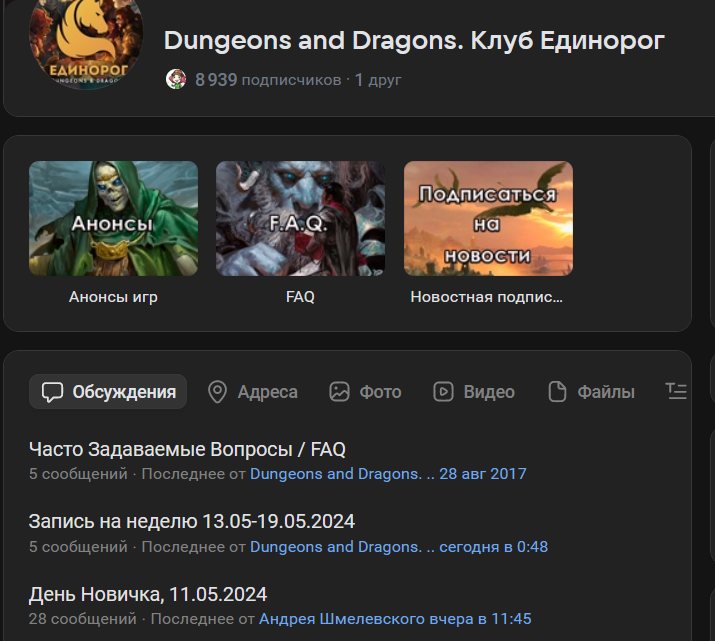Open the 1 друг friends link

pos(378,80)
